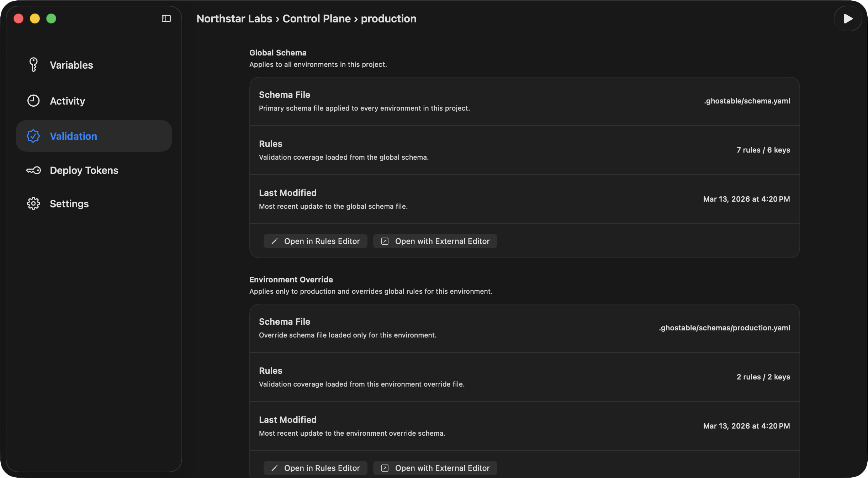Viewport: 868px width, 478px height.
Task: Select Deploy Tokens in the sidebar
Action: point(84,170)
